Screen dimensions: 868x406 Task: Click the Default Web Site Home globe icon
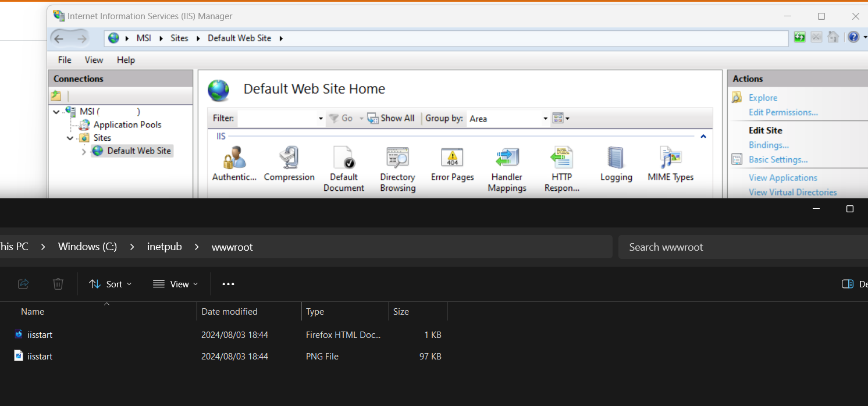[x=219, y=90]
